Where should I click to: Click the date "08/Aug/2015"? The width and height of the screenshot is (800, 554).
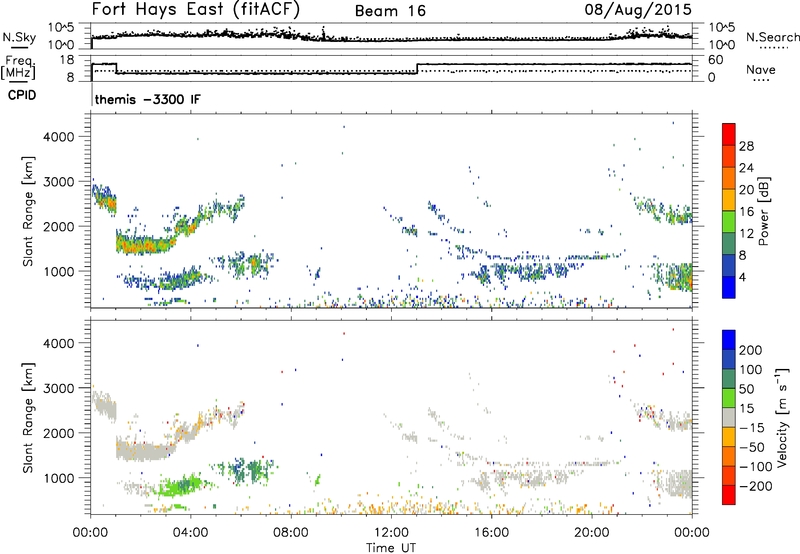point(638,9)
